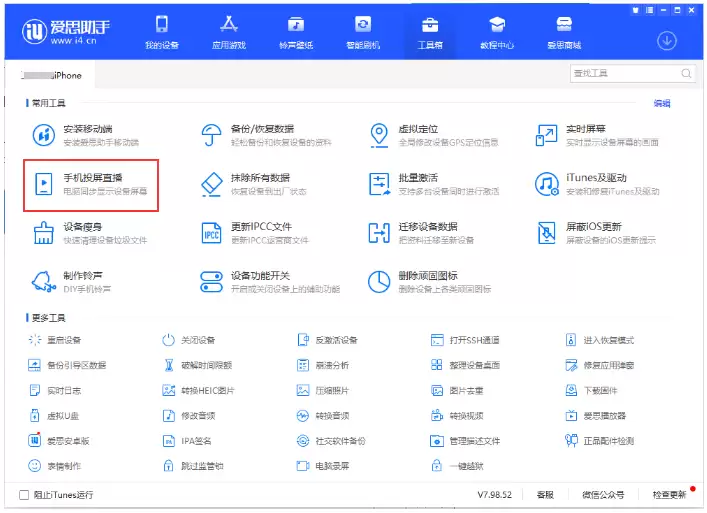This screenshot has height=513, width=707.
Task: Open 转换HEIC图片 converter
Action: 198,390
